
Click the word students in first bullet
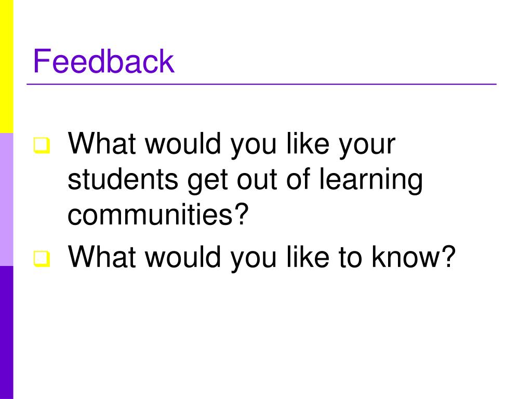point(123,179)
